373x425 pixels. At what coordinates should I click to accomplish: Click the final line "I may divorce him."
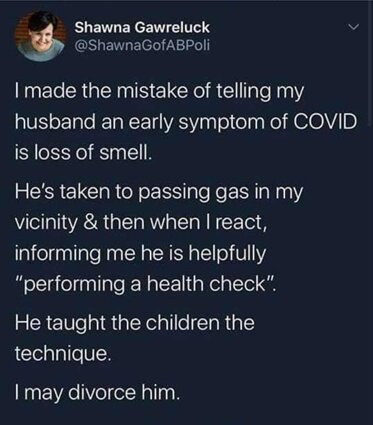coord(97,392)
